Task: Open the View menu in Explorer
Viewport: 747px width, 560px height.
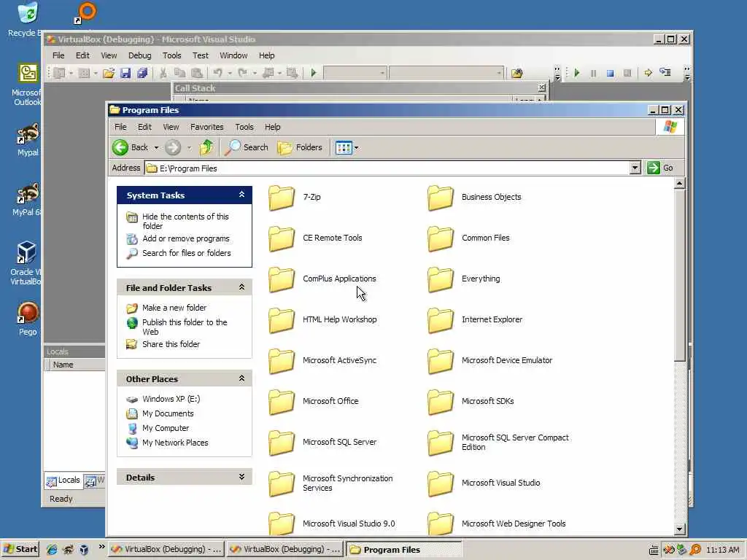Action: click(171, 127)
